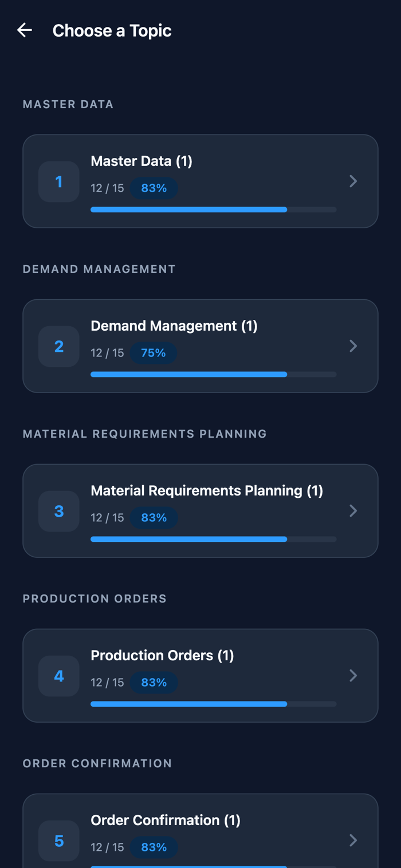The width and height of the screenshot is (401, 868).
Task: Click the Production Orders chevron arrow
Action: pos(353,676)
